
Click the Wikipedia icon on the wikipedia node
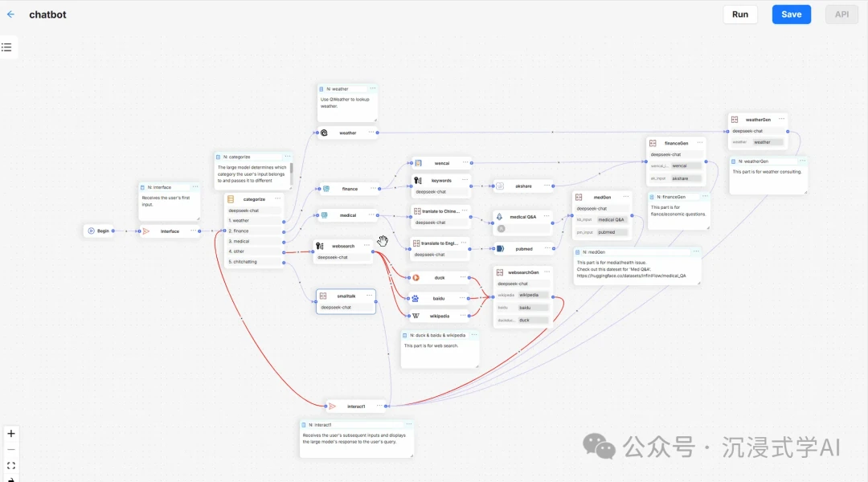[x=416, y=316]
